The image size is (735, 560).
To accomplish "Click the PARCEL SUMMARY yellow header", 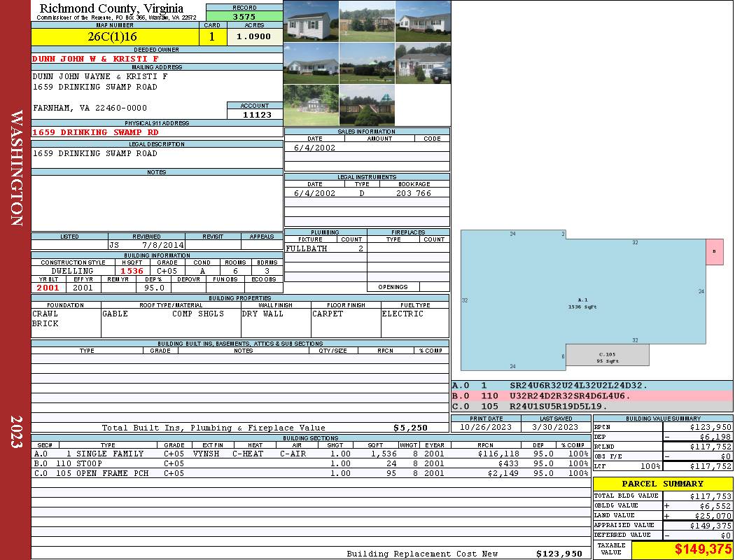I will coord(662,484).
